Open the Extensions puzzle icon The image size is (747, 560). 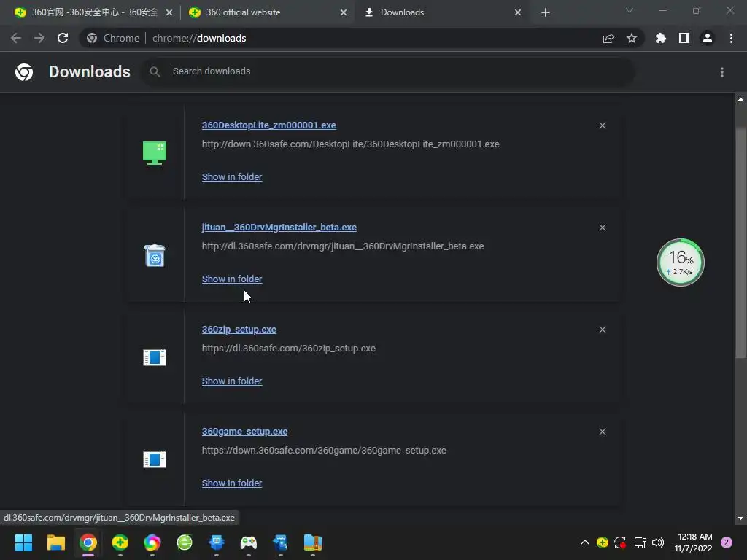coord(661,38)
